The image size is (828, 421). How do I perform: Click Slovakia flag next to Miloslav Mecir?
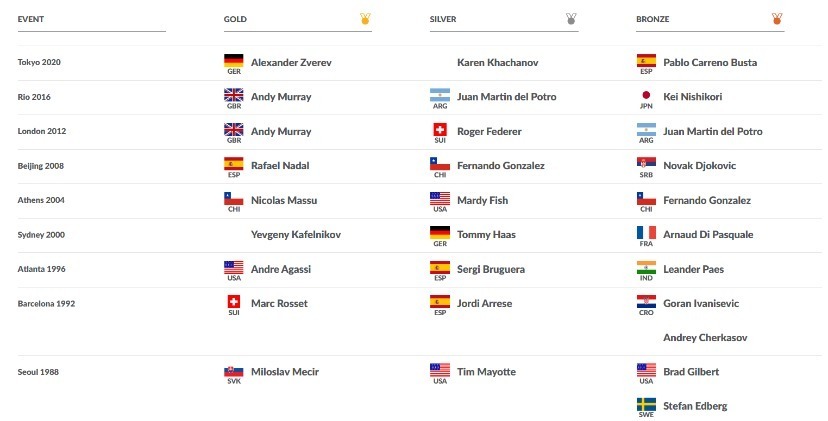click(233, 371)
